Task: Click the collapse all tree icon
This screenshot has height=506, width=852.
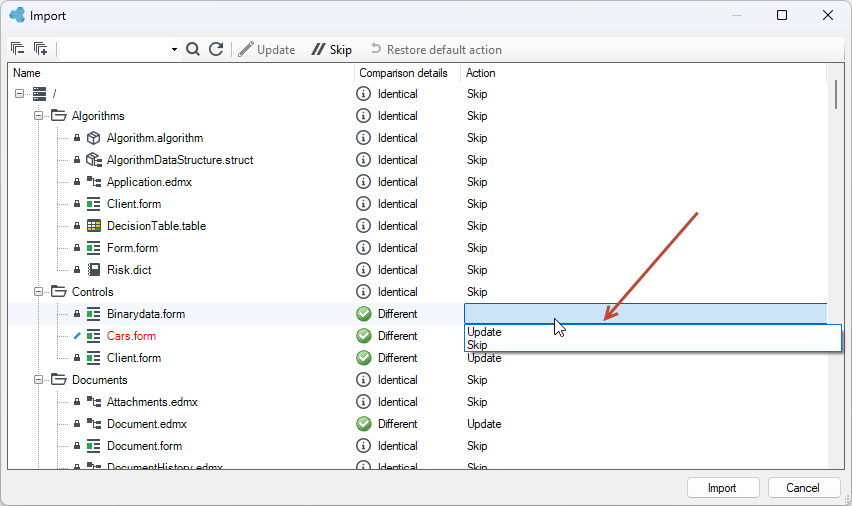Action: pyautogui.click(x=17, y=49)
